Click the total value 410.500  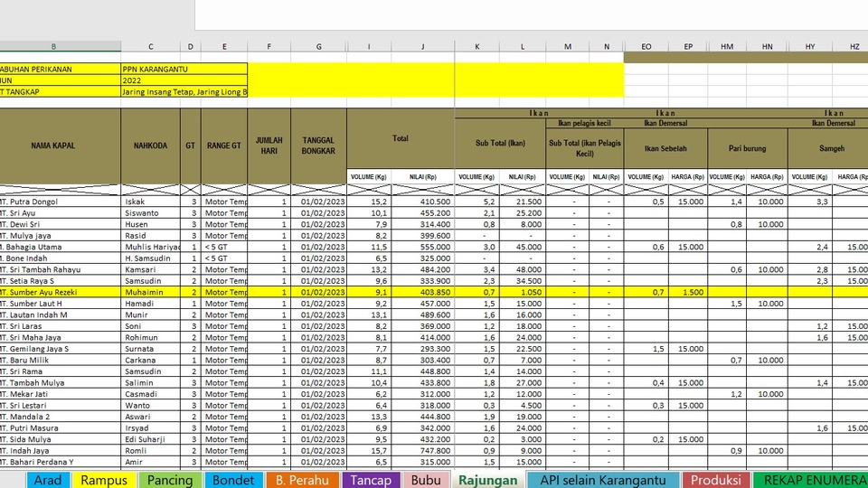(x=423, y=202)
